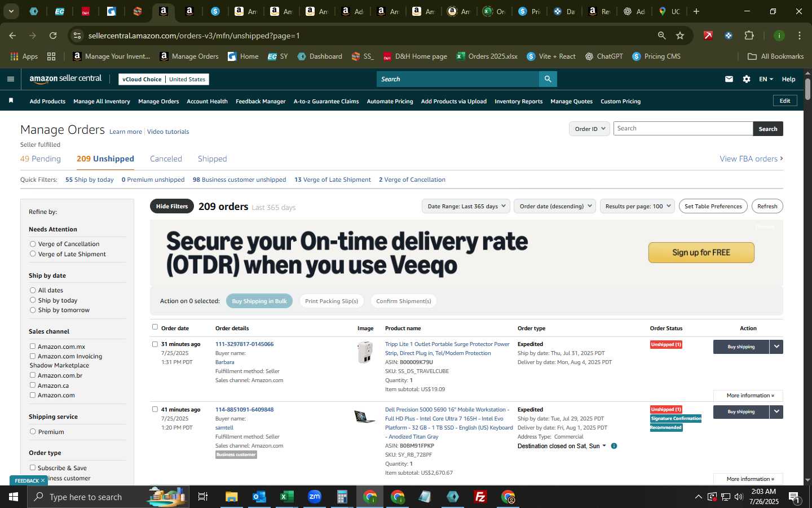Click the Confirm Shipment(s) button
This screenshot has height=508, width=812.
[404, 301]
